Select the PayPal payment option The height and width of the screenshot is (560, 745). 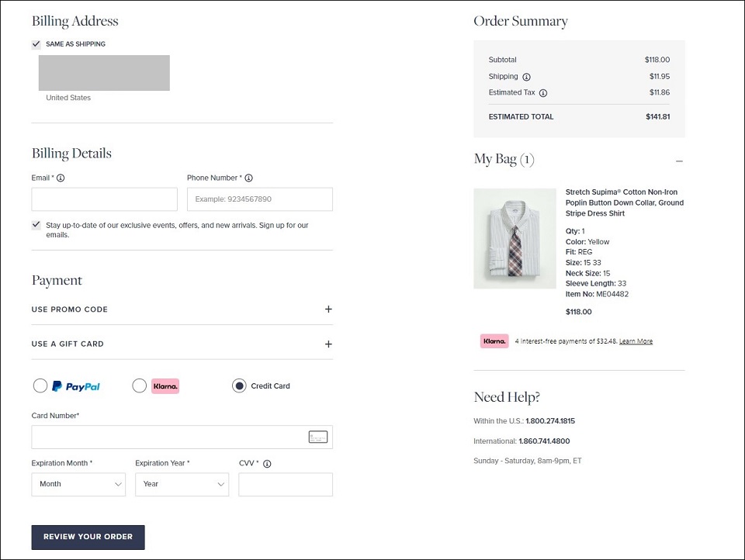[x=40, y=385]
